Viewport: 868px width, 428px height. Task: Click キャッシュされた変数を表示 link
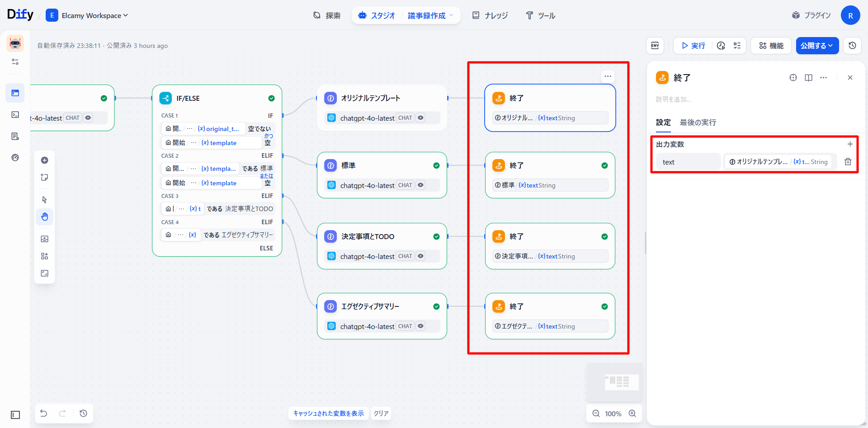(x=328, y=413)
